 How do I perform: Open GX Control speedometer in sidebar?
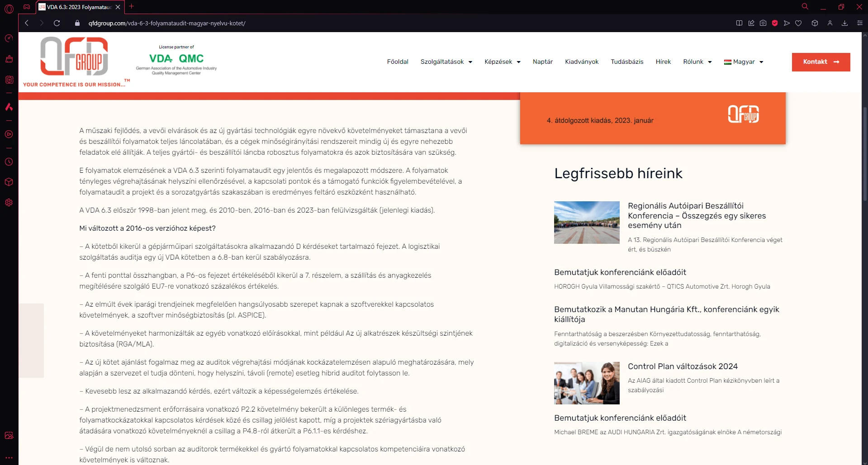tap(9, 38)
